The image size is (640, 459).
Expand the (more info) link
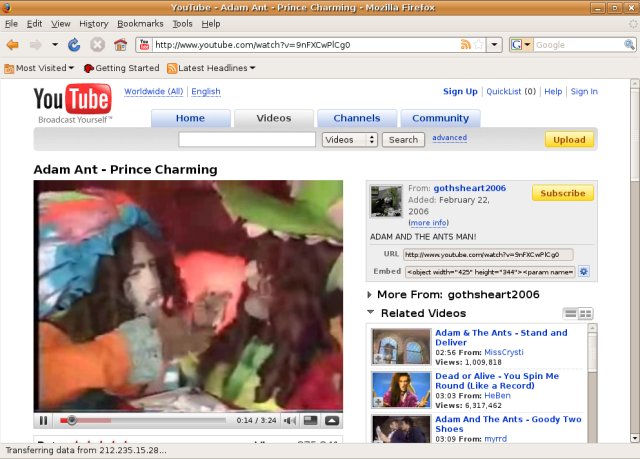429,223
